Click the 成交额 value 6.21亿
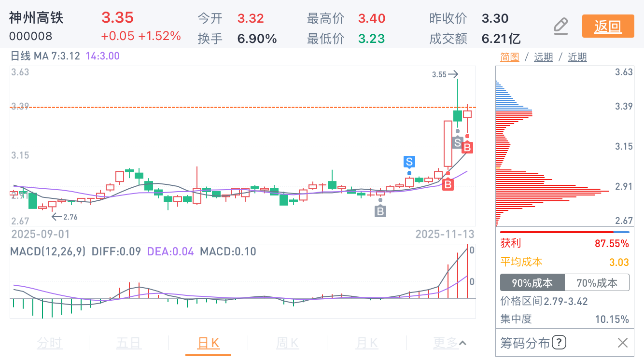 tap(501, 39)
